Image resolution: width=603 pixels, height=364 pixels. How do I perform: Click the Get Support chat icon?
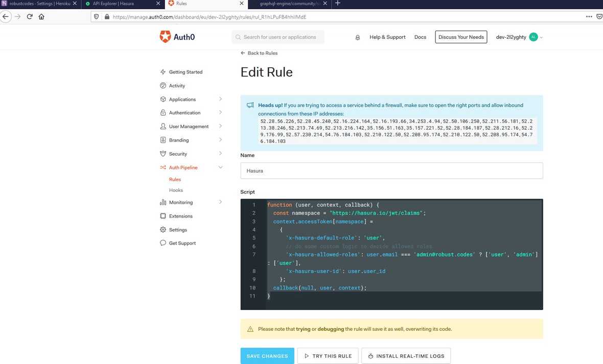pyautogui.click(x=163, y=243)
